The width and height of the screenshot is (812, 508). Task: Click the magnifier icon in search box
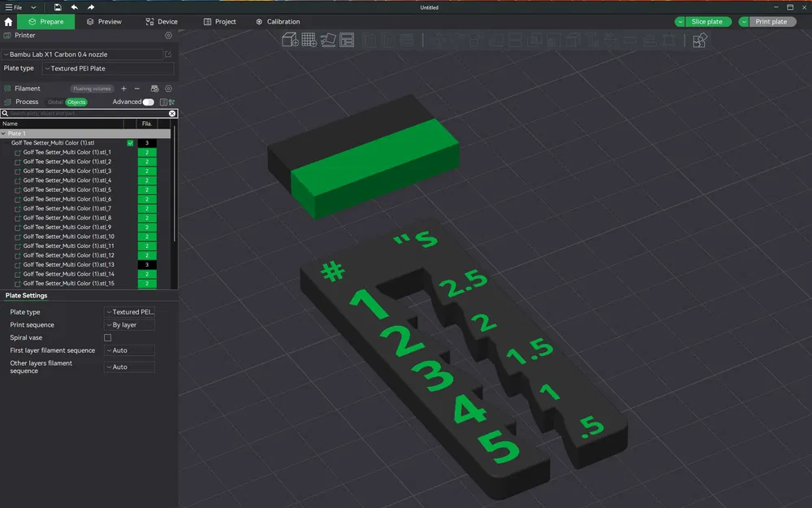click(5, 114)
